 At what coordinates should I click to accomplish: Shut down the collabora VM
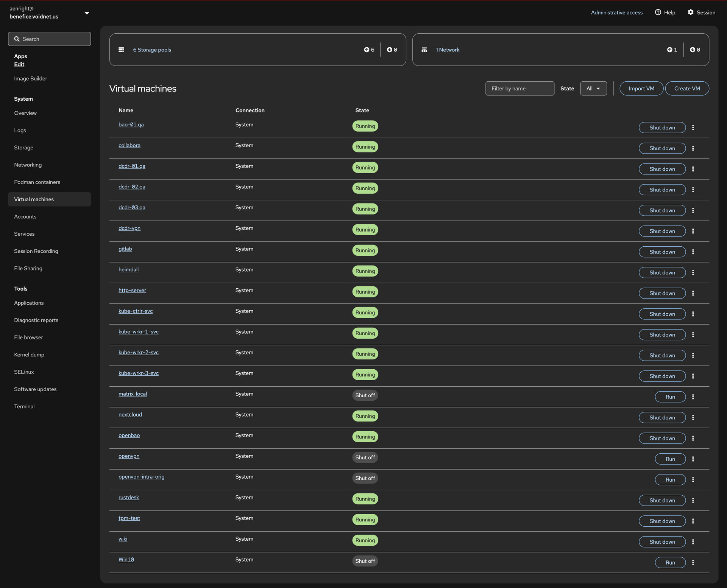coord(662,148)
